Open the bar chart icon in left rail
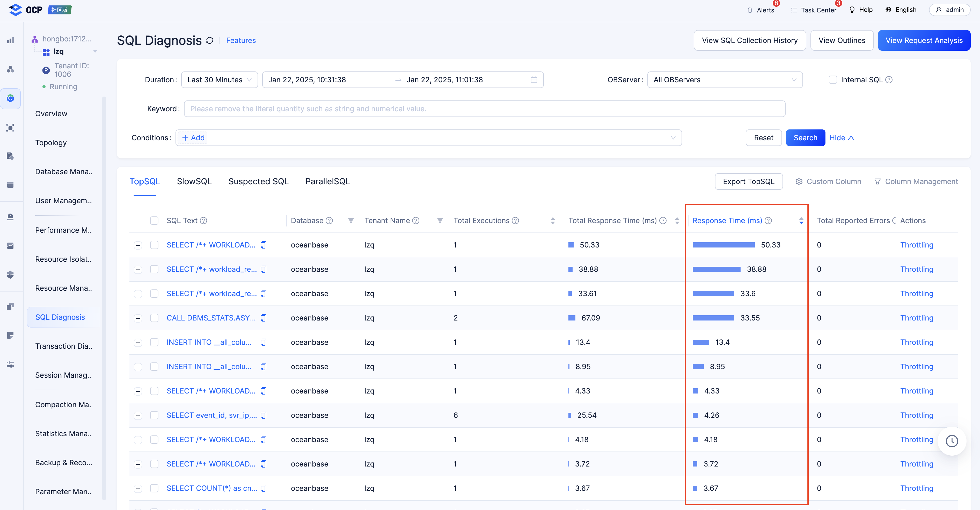Viewport: 980px width, 510px height. tap(10, 40)
